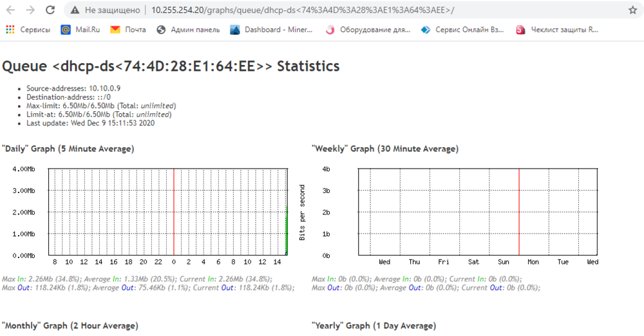Click the Queue Statistics page heading
This screenshot has width=644, height=336.
[x=171, y=66]
